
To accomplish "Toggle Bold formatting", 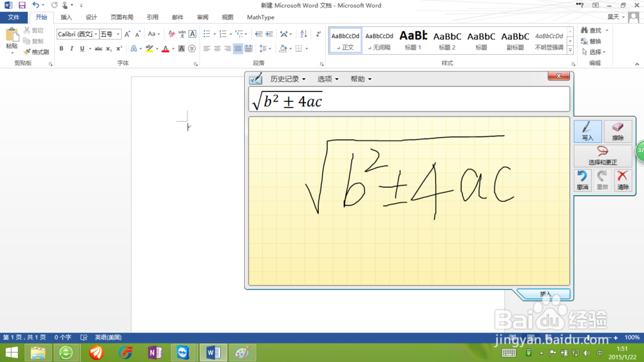I will tap(61, 48).
